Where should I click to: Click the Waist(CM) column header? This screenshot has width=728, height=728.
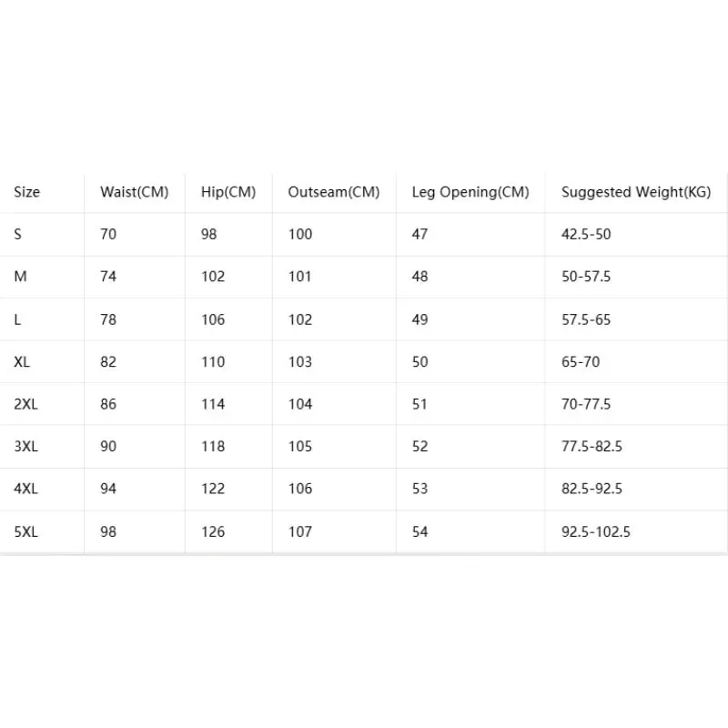coord(134,192)
